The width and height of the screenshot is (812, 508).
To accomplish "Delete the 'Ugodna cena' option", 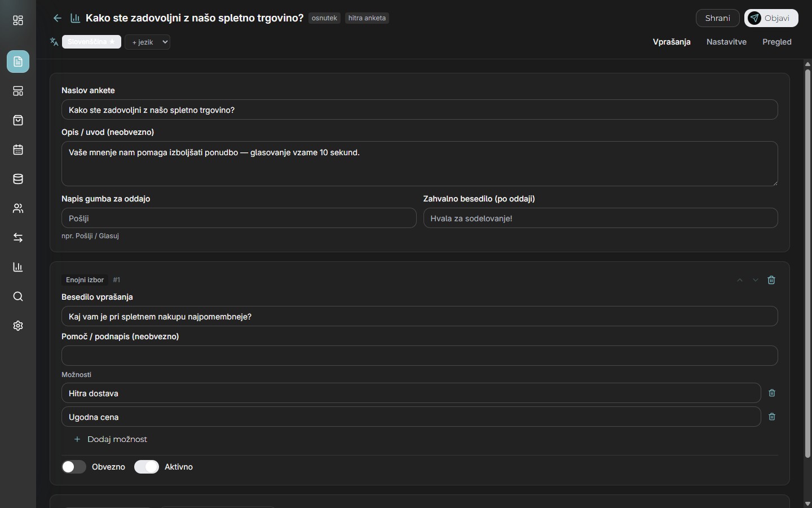I will pyautogui.click(x=772, y=417).
